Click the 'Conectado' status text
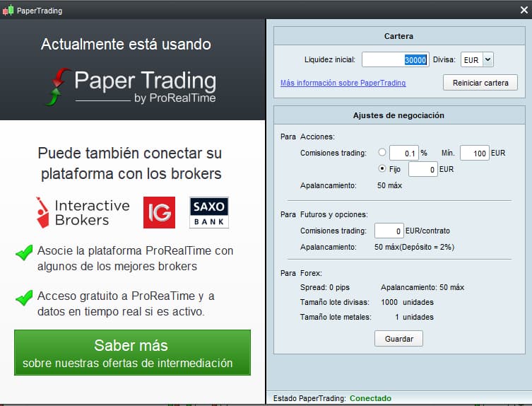532x406 pixels. coord(370,398)
